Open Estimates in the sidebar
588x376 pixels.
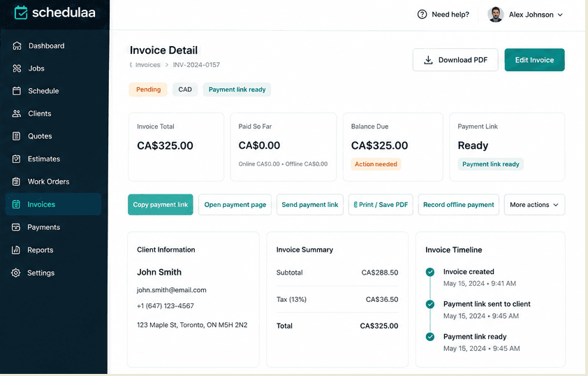click(x=44, y=159)
